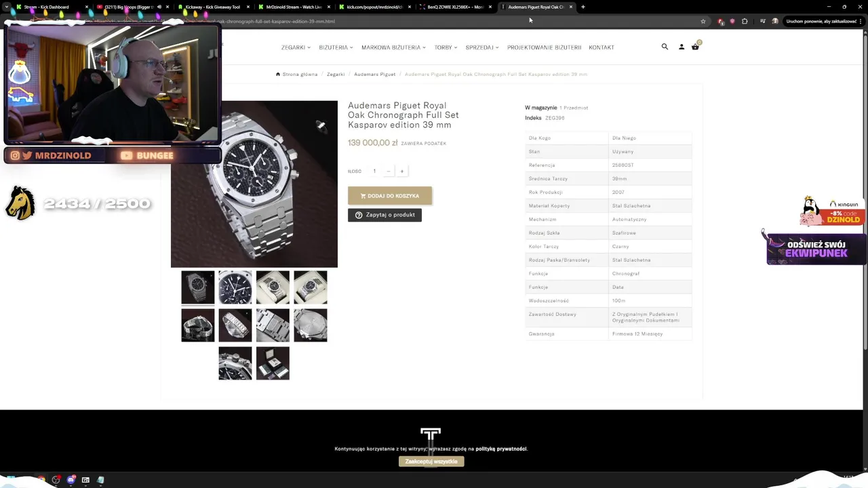Click the Firmowa 12 Miesięcy warranty value
This screenshot has height=488, width=868.
(637, 334)
